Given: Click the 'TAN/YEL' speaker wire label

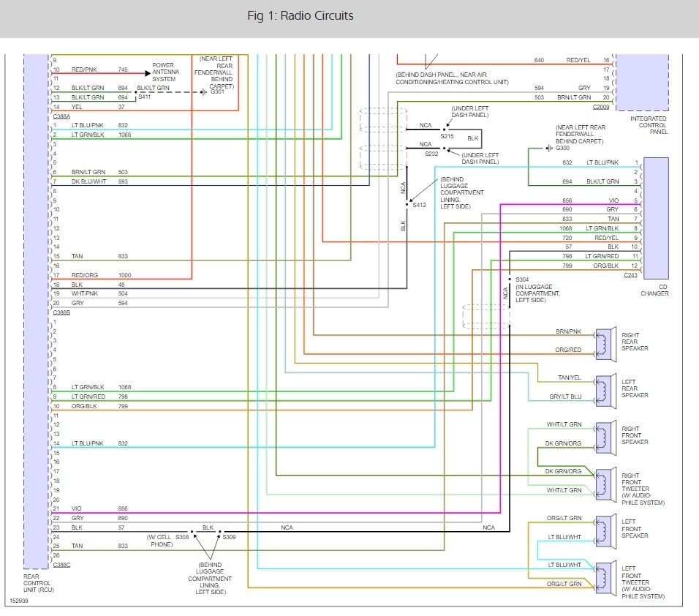Looking at the screenshot, I should 570,378.
